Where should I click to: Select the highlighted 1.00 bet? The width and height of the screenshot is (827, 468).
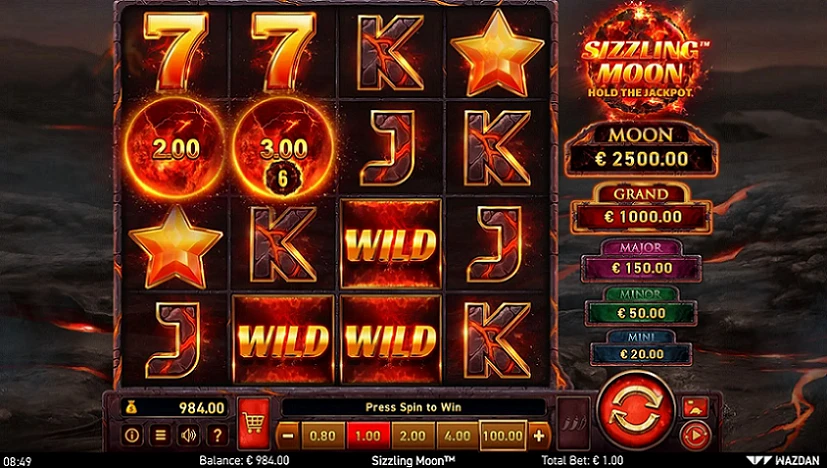click(368, 436)
